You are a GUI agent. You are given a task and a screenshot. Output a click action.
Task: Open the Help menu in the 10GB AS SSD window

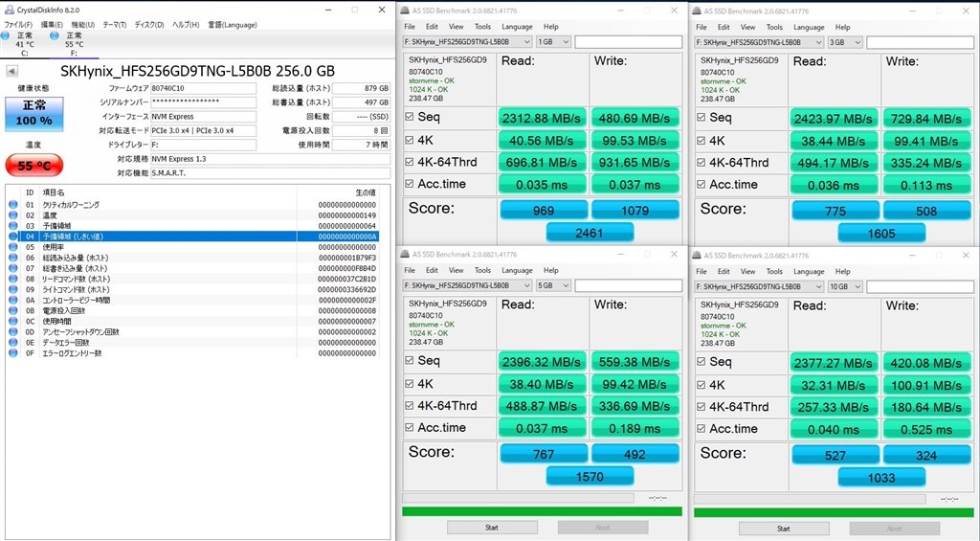tap(842, 271)
